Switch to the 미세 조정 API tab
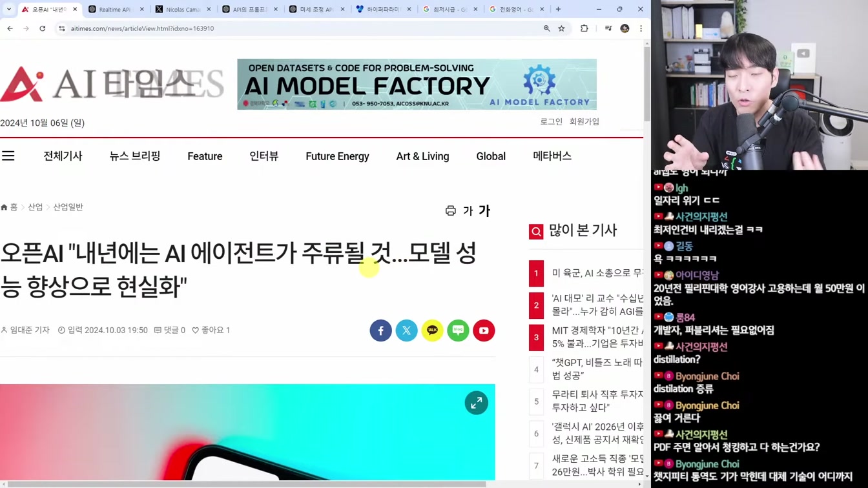The width and height of the screenshot is (868, 488). [x=316, y=9]
